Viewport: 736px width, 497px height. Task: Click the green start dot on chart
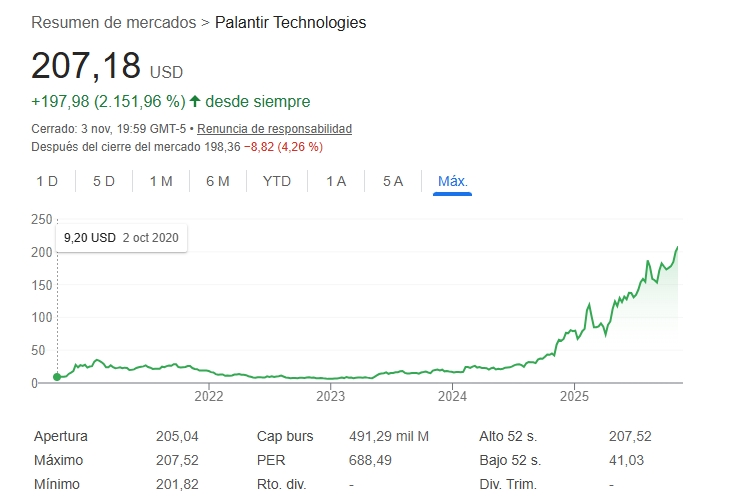[57, 377]
